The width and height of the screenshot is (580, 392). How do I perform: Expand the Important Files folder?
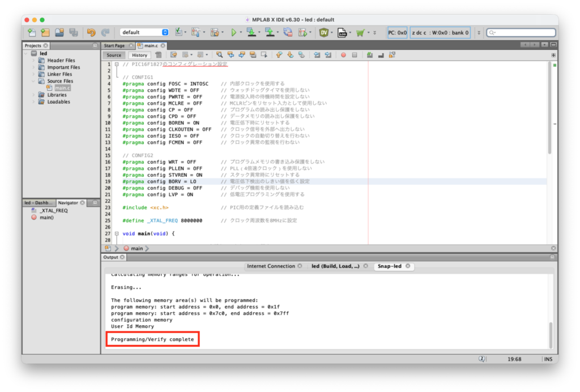point(33,67)
